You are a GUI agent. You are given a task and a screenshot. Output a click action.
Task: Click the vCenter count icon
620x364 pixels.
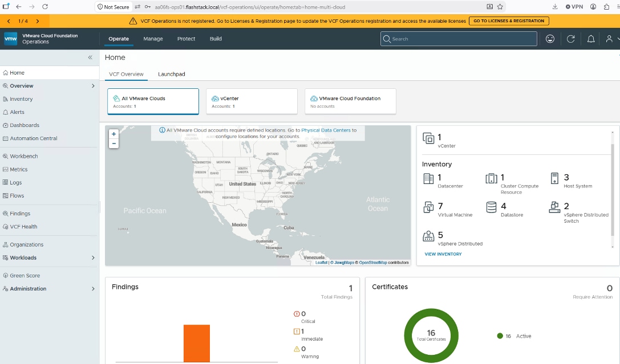(x=428, y=138)
